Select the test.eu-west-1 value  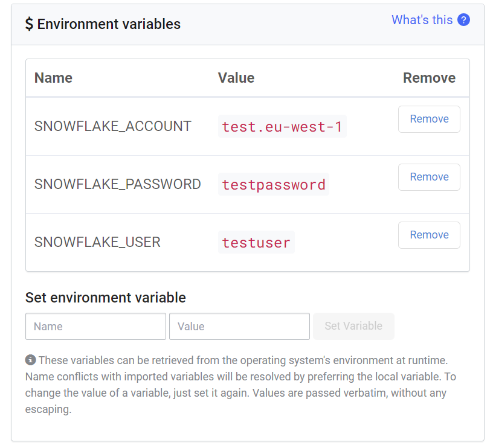[282, 127]
